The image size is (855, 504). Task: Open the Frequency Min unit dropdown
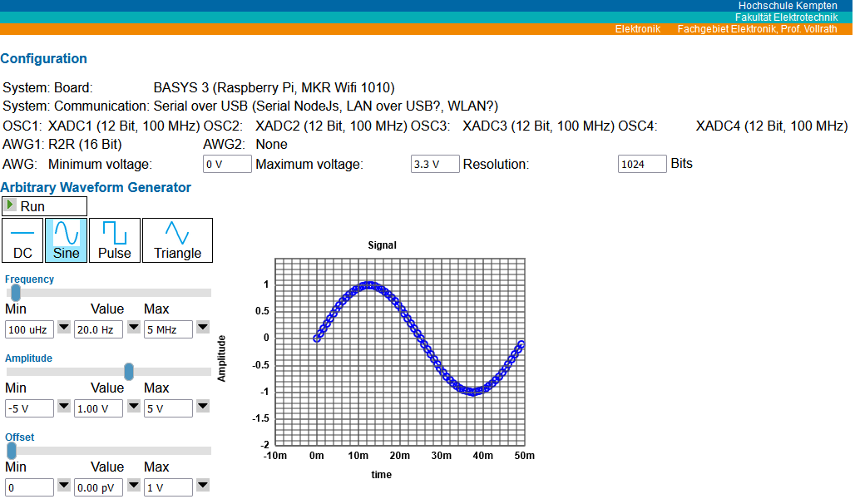[x=64, y=329]
